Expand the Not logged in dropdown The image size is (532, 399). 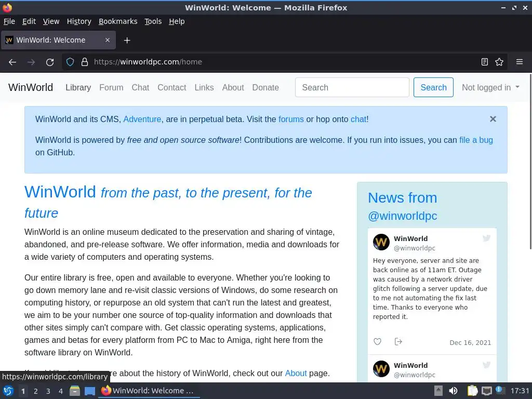click(x=490, y=87)
